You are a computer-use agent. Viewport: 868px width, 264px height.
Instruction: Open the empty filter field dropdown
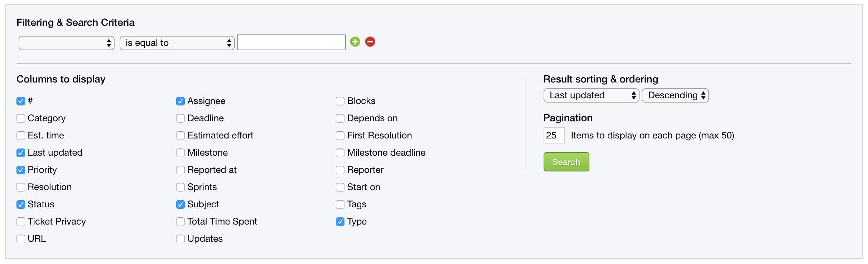(x=67, y=43)
